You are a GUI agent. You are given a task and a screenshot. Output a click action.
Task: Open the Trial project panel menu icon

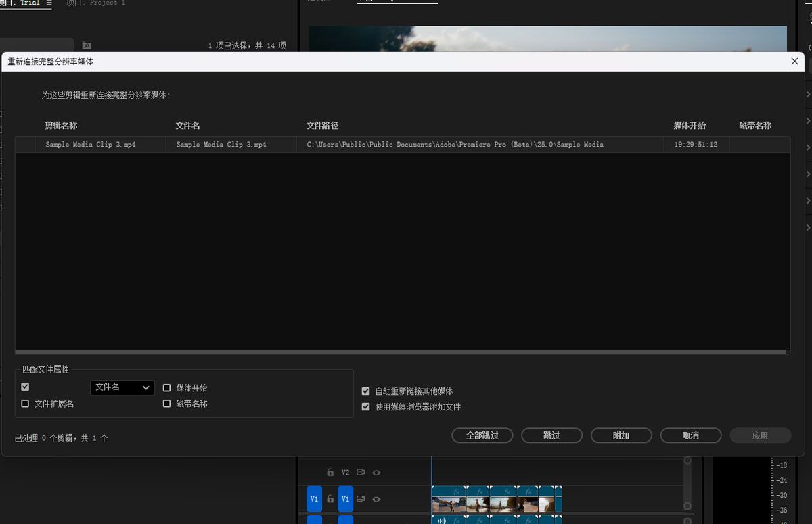tap(49, 3)
